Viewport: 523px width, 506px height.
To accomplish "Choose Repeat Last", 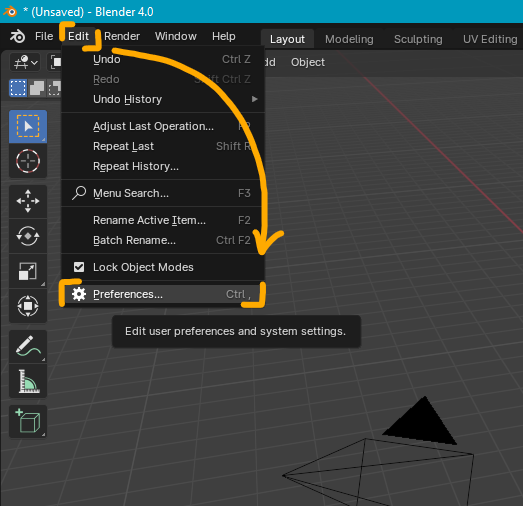I will tap(163, 146).
